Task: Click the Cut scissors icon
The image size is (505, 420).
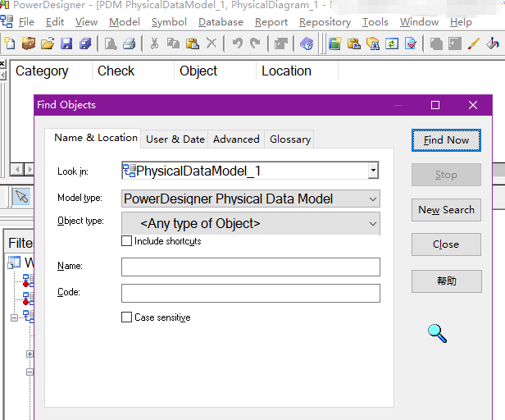Action: [x=155, y=43]
